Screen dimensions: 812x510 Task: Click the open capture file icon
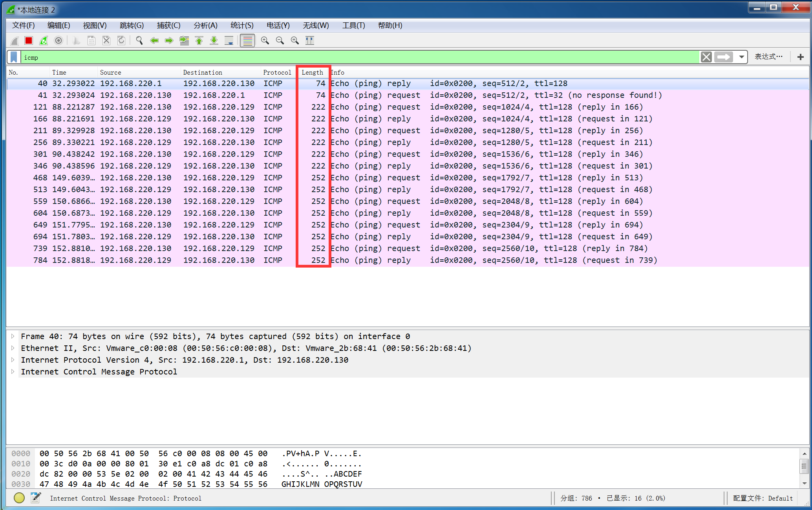(77, 40)
